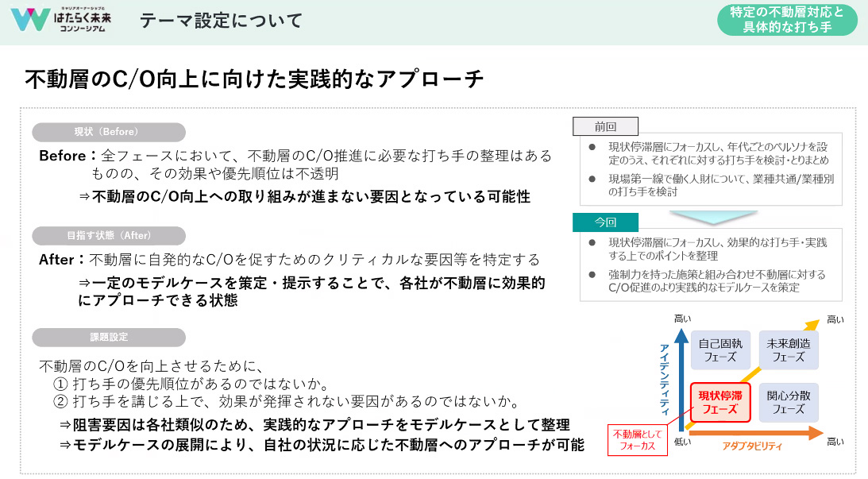Click the はたらく未来コンソーシアム logo

60,20
